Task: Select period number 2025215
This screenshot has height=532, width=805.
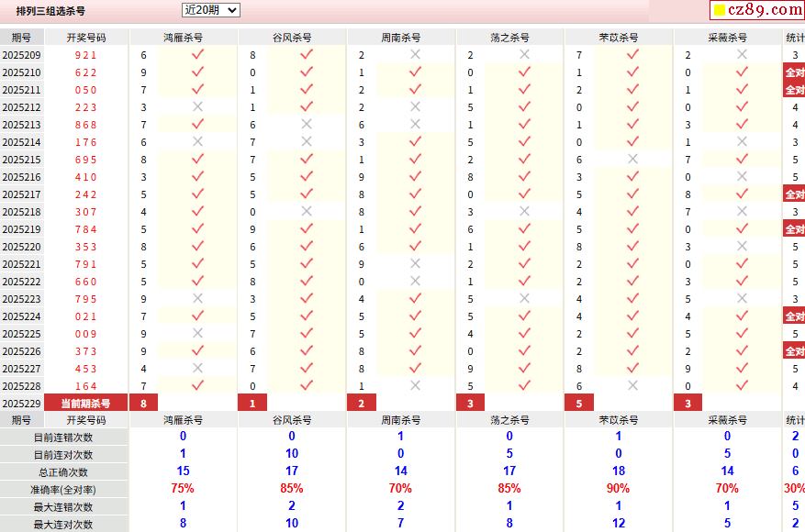Action: tap(21, 160)
